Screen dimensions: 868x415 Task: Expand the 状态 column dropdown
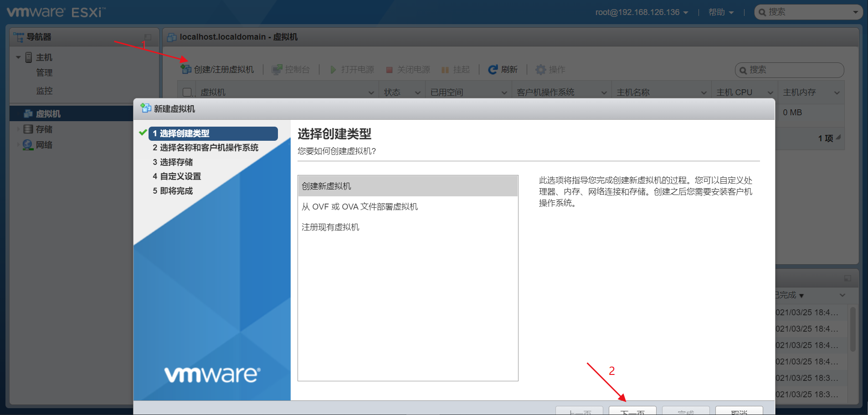click(418, 92)
